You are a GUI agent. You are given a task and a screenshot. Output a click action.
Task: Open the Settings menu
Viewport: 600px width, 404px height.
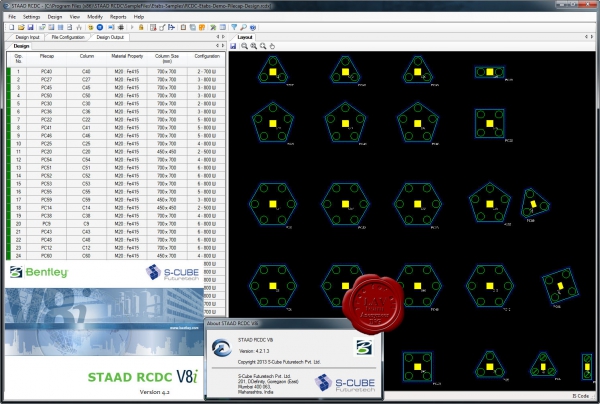coord(31,17)
